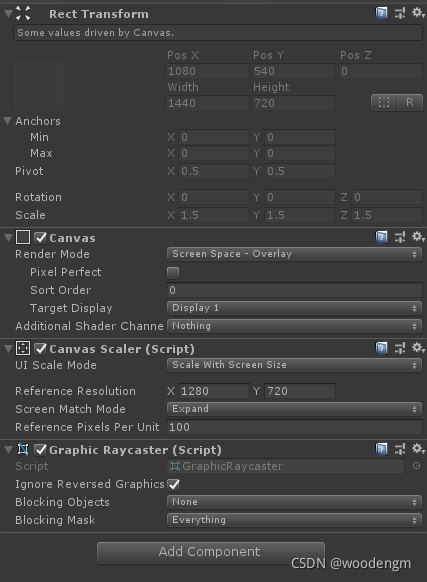The image size is (427, 582).
Task: Open the anchor presets box
Action: (39, 86)
